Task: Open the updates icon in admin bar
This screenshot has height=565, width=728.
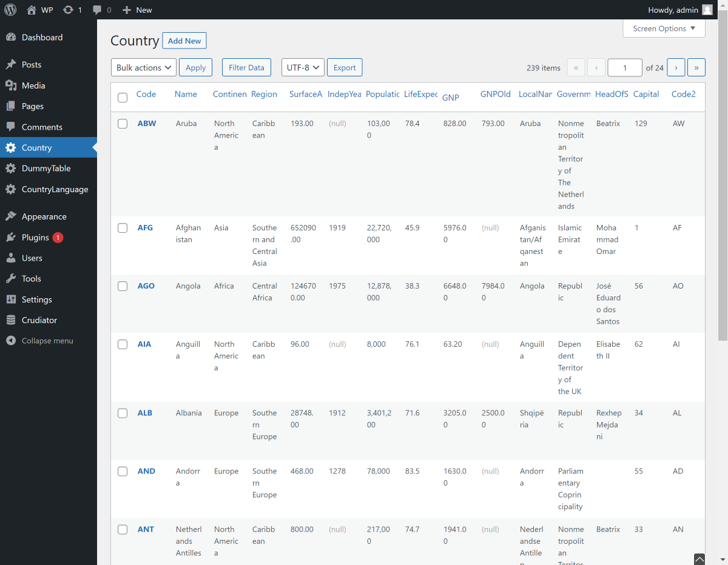Action: 69,10
